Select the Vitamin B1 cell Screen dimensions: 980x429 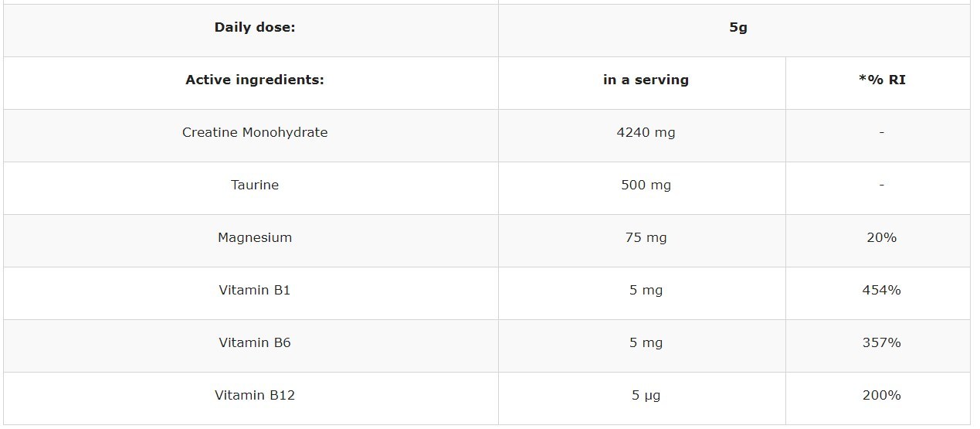(x=255, y=290)
